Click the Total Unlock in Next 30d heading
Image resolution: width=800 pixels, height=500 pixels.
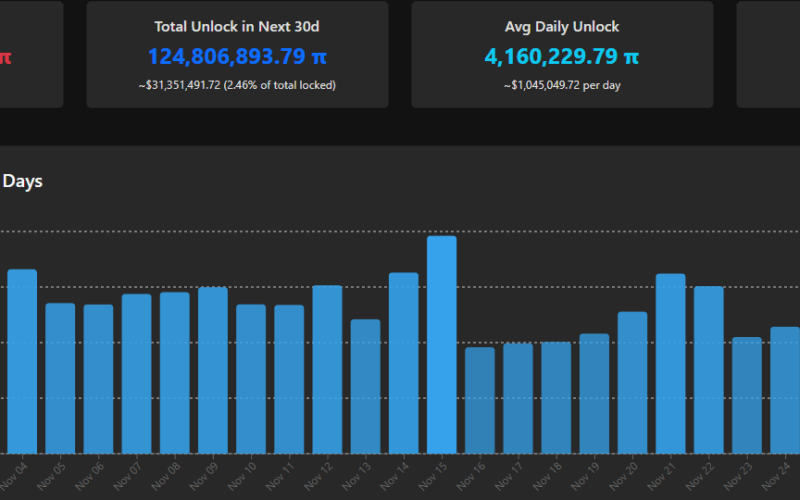point(237,27)
